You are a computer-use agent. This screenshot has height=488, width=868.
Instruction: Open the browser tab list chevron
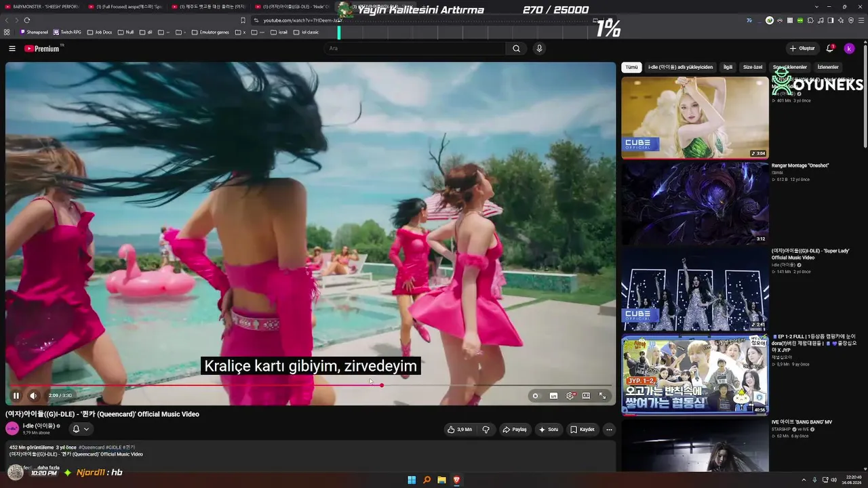(x=816, y=7)
